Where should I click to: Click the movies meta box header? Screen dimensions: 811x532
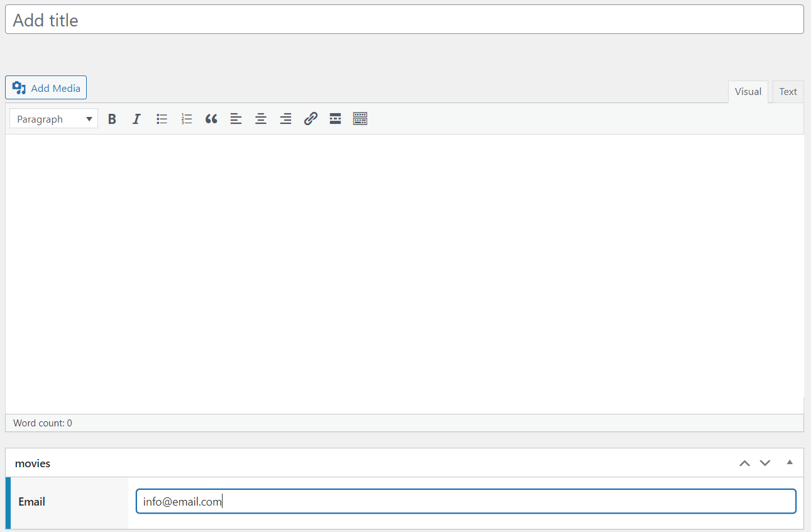pyautogui.click(x=32, y=463)
